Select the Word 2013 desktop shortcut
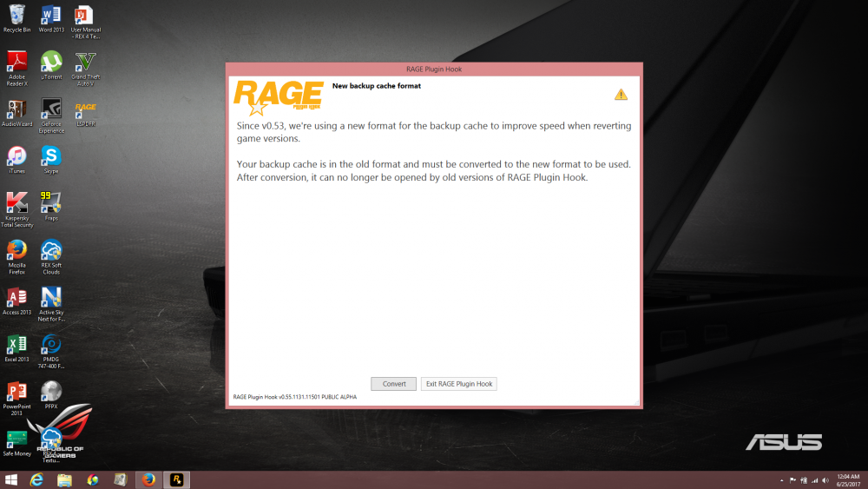 coord(51,19)
